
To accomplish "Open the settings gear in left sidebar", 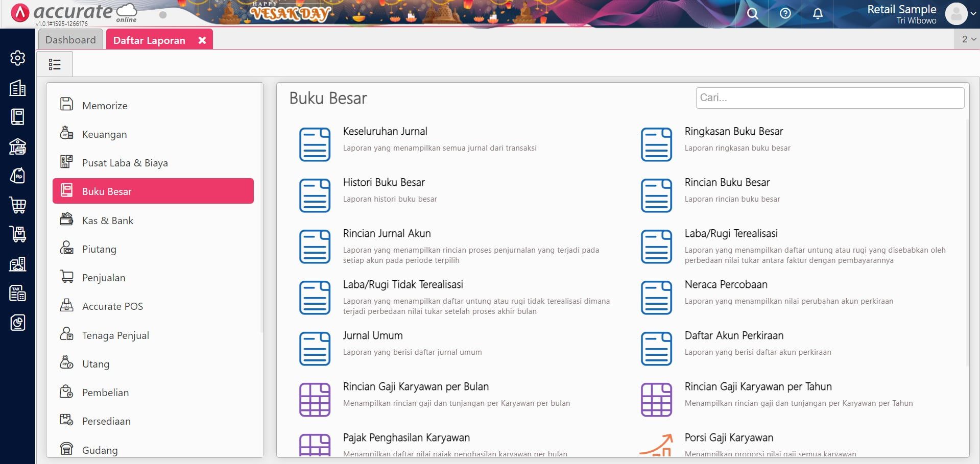I will pyautogui.click(x=18, y=58).
